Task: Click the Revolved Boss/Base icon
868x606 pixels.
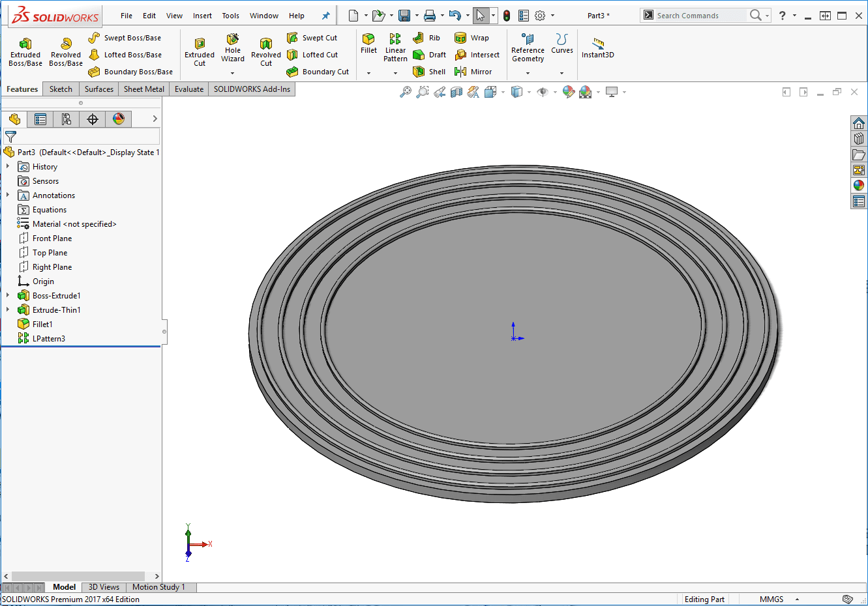Action: (x=66, y=51)
